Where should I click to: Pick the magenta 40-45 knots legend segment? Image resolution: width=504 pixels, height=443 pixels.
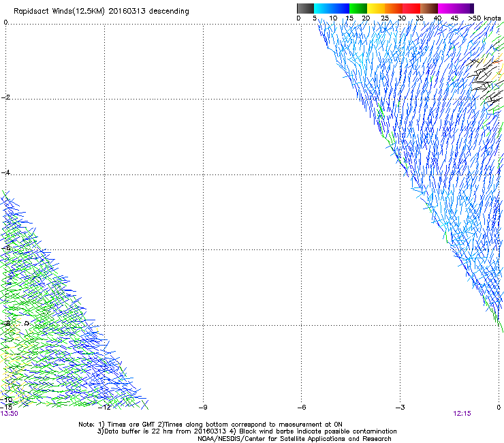point(447,8)
